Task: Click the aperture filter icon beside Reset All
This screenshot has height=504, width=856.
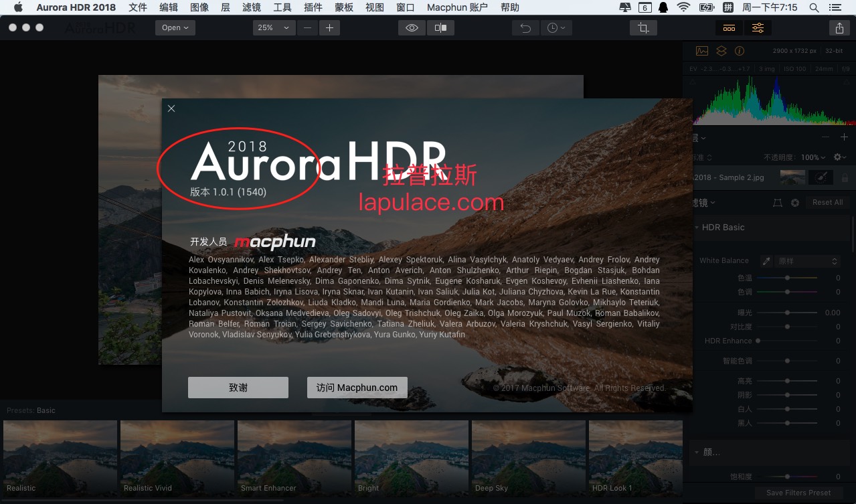Action: coord(795,203)
